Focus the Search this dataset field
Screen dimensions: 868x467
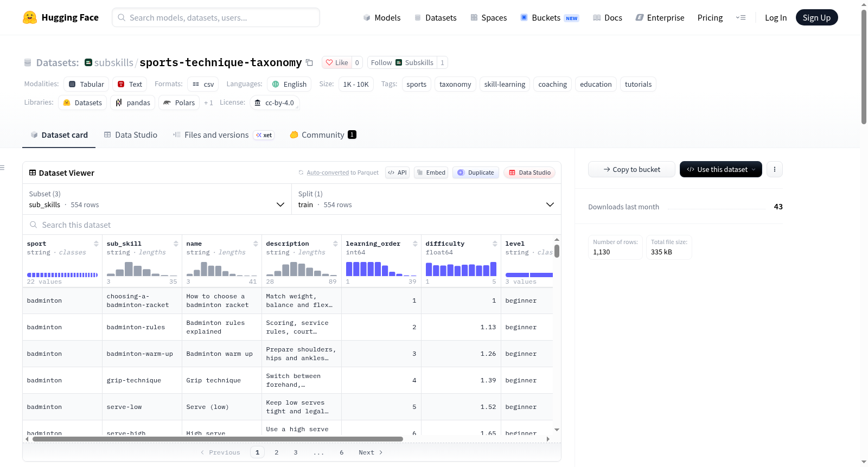point(292,225)
